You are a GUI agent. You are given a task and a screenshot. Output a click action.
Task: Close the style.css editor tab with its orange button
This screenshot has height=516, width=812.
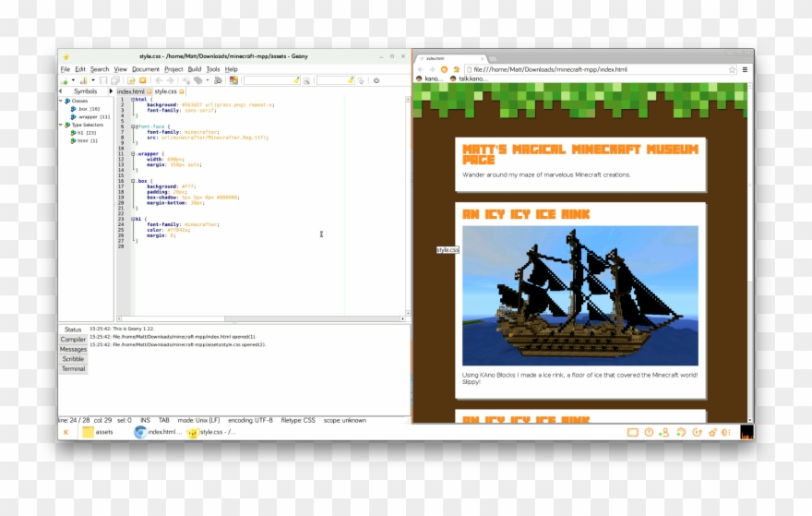click(x=182, y=91)
